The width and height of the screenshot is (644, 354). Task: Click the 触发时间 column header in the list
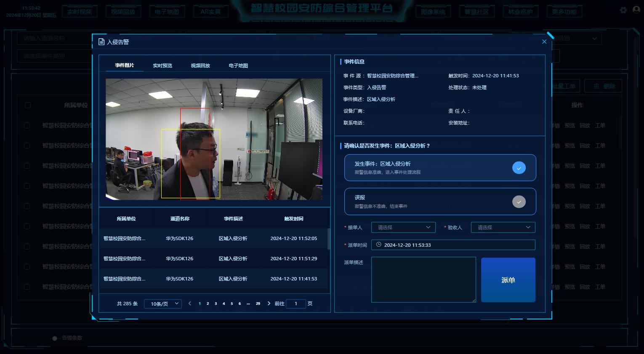coord(294,219)
